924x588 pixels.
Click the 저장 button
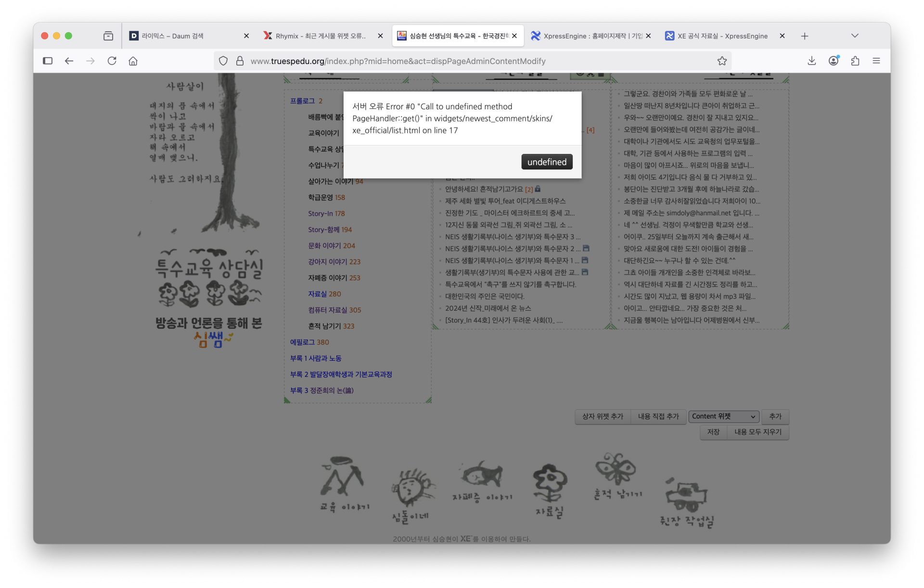click(x=713, y=432)
